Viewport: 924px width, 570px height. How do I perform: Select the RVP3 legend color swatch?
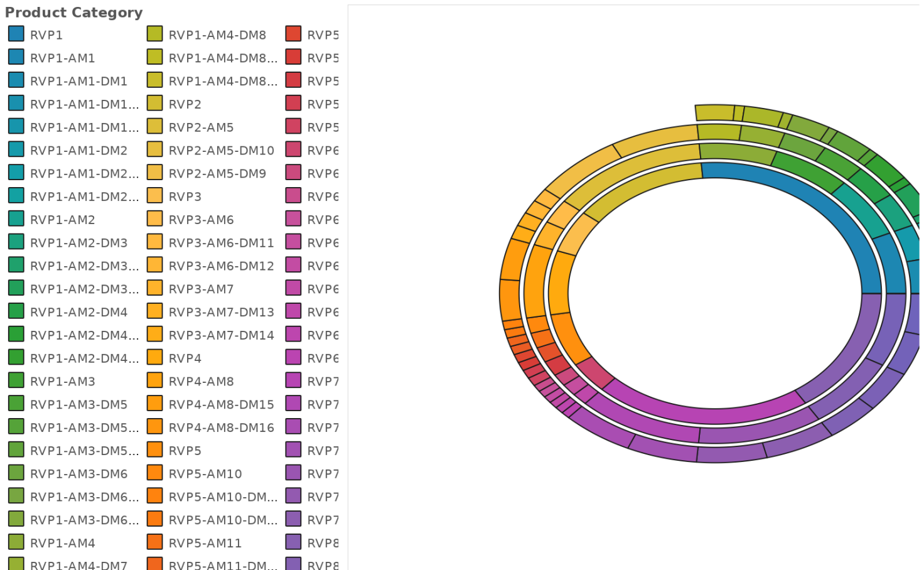[155, 195]
